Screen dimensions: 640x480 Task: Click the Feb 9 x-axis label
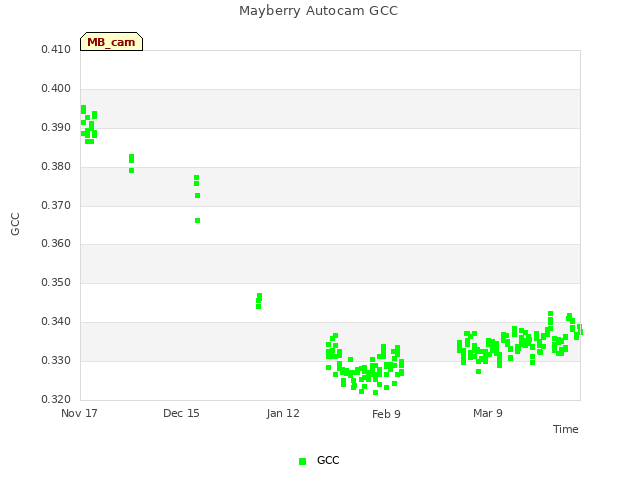point(386,414)
